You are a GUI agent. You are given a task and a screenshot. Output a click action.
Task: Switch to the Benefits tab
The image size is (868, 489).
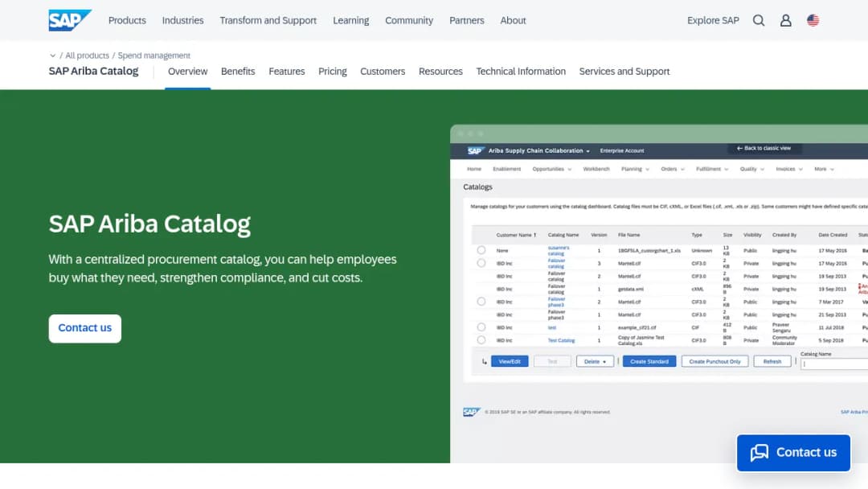tap(238, 72)
